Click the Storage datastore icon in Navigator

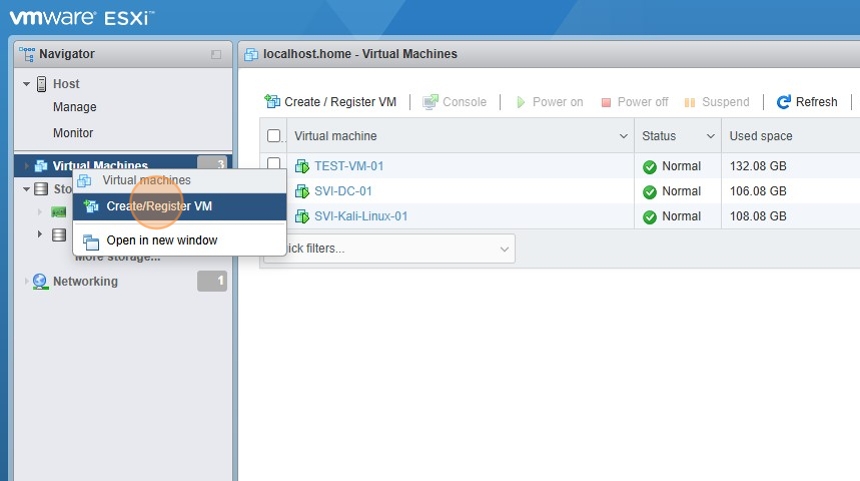pos(41,189)
